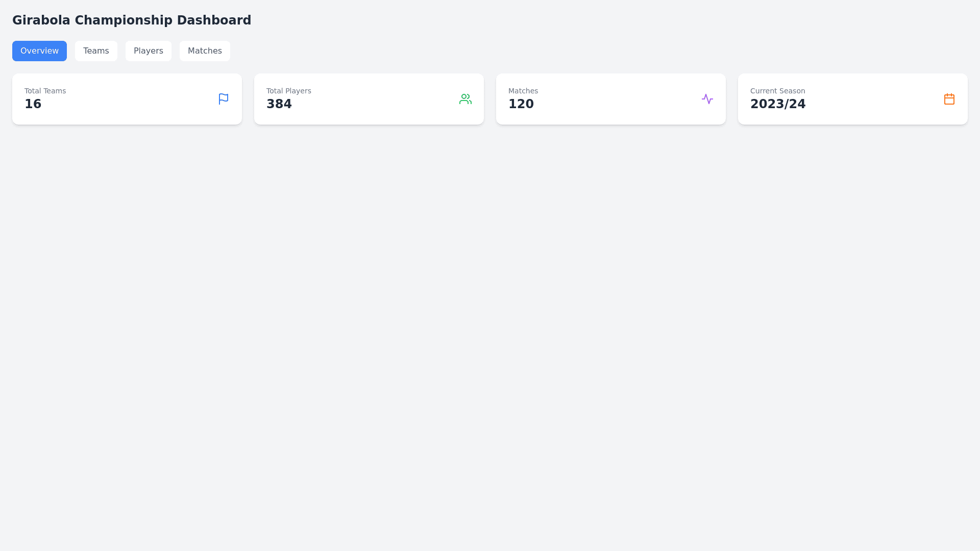Click the flag icon on Total Teams card
Image resolution: width=980 pixels, height=551 pixels.
click(223, 98)
